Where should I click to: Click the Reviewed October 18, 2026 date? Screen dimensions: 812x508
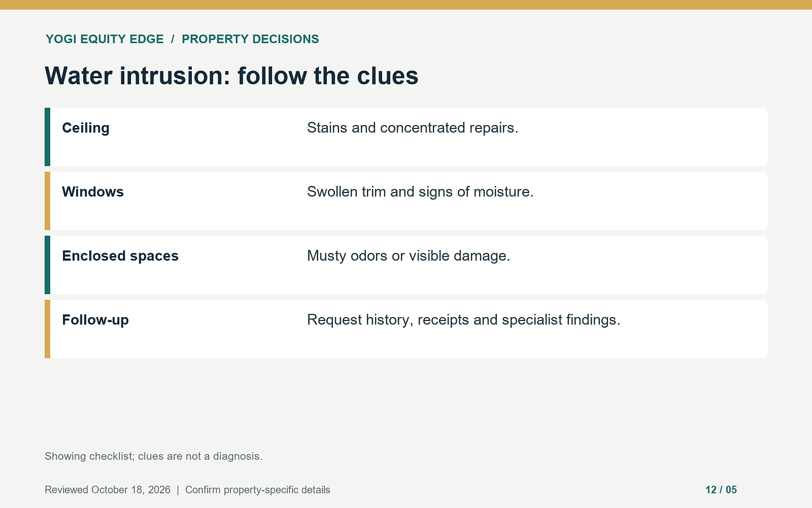tap(108, 490)
